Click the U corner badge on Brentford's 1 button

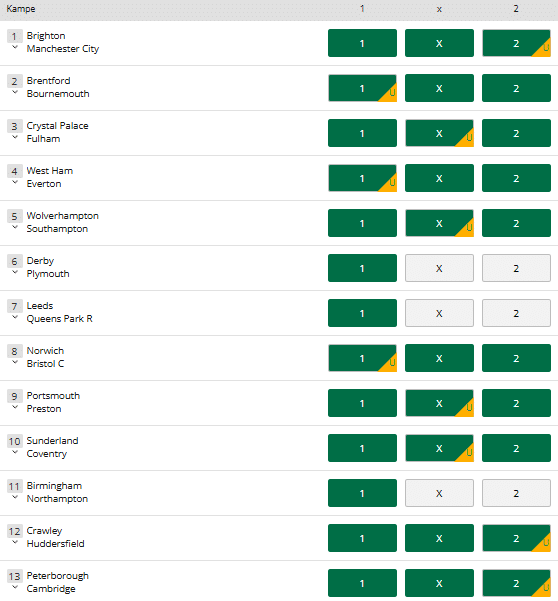pos(391,94)
